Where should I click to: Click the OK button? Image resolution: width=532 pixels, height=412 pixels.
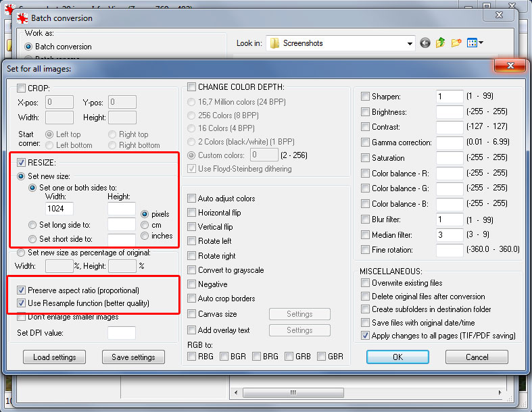pos(397,356)
